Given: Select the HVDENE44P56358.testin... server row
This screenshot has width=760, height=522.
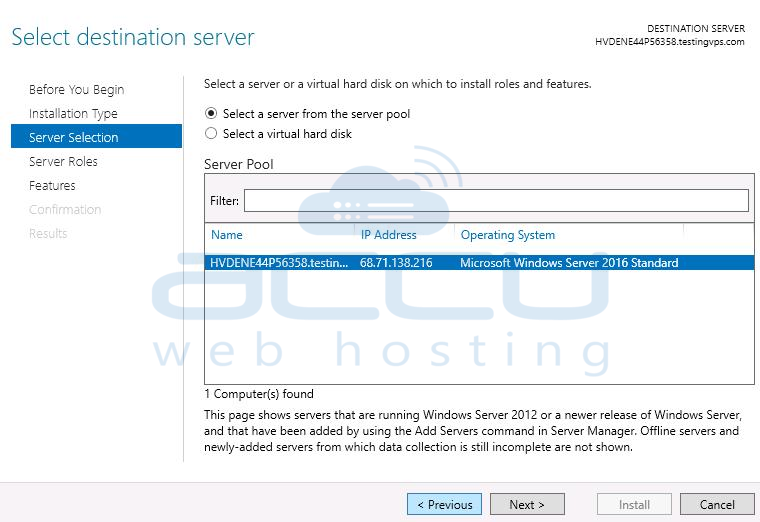Looking at the screenshot, I should pyautogui.click(x=479, y=263).
